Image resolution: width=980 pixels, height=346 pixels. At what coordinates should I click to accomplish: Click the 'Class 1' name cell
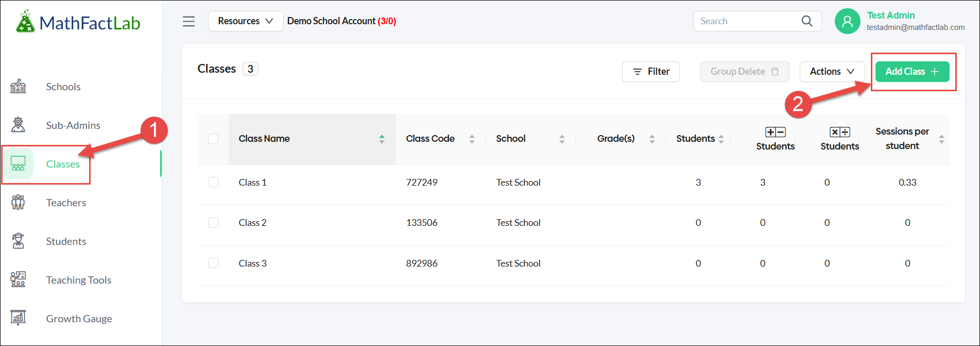(252, 183)
